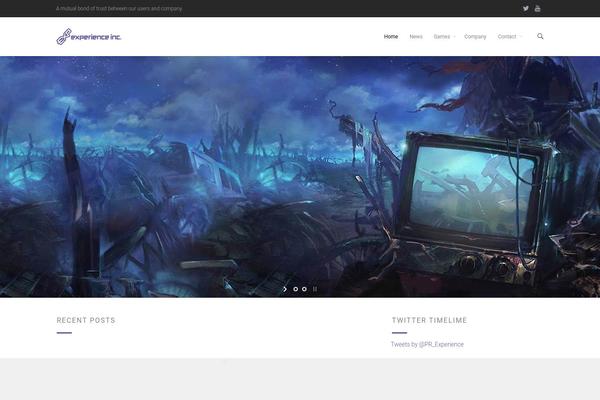This screenshot has height=400, width=600.
Task: Click the Experience Inc. logo
Action: click(89, 36)
